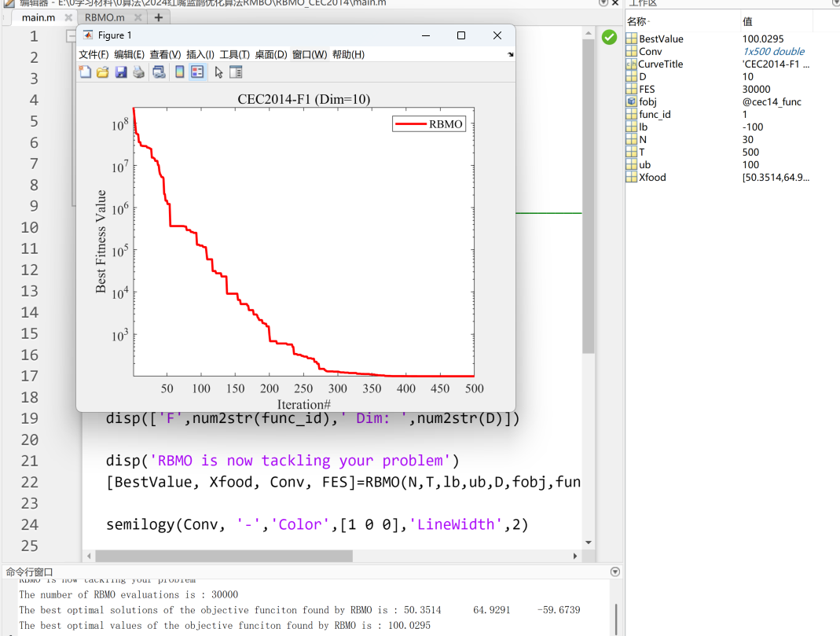Open the 查看(V) menu in Figure 1

pos(166,55)
